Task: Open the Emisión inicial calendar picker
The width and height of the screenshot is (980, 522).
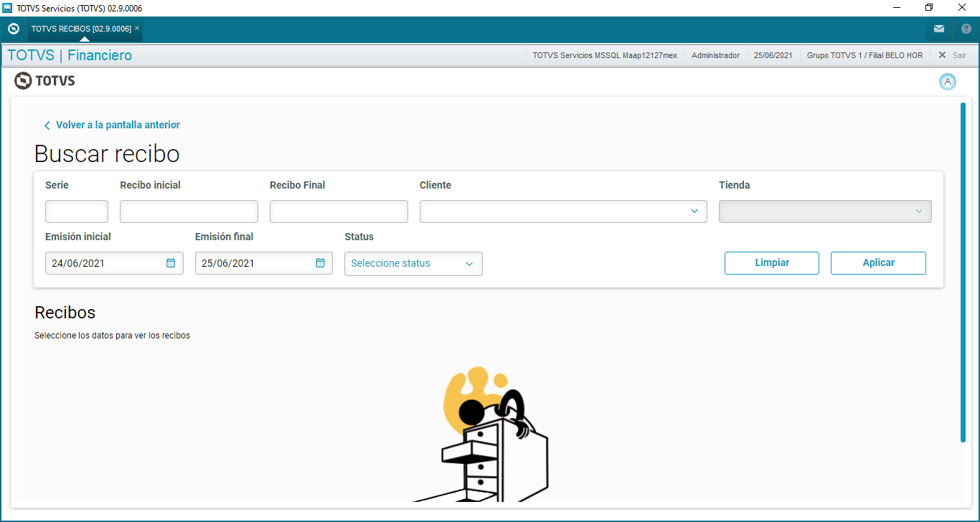Action: coord(171,263)
